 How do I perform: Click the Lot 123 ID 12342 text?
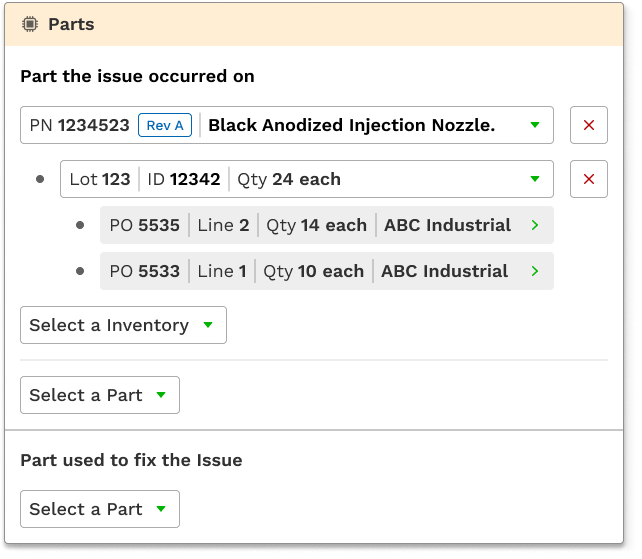click(145, 179)
